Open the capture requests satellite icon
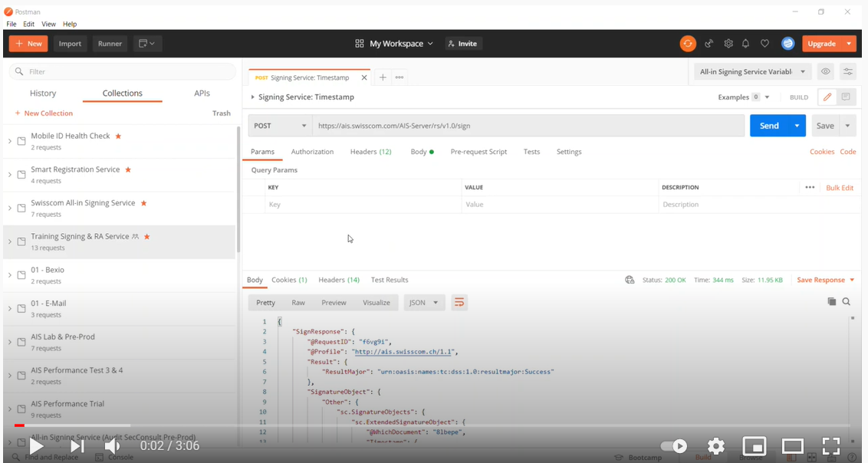This screenshot has width=868, height=463. click(x=709, y=44)
